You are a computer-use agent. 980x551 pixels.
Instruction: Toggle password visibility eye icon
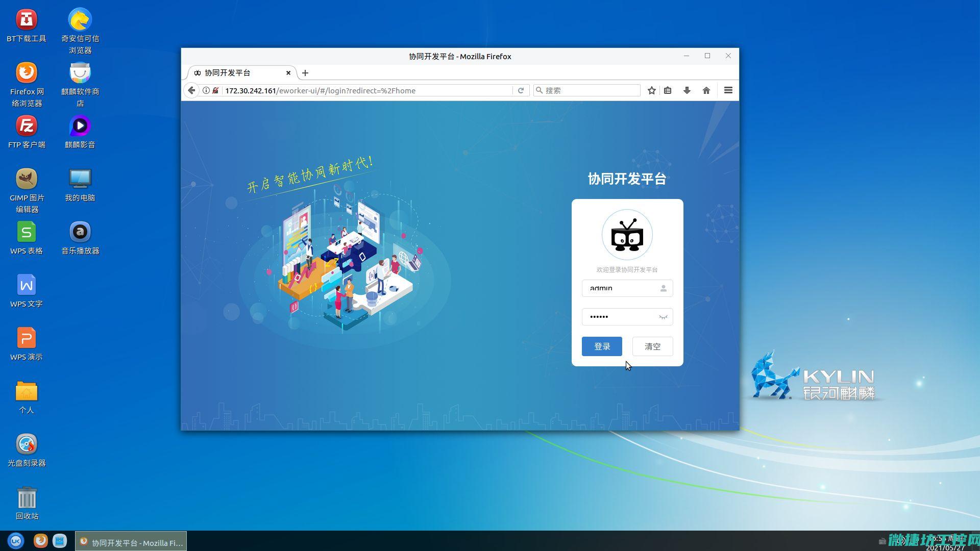point(663,317)
